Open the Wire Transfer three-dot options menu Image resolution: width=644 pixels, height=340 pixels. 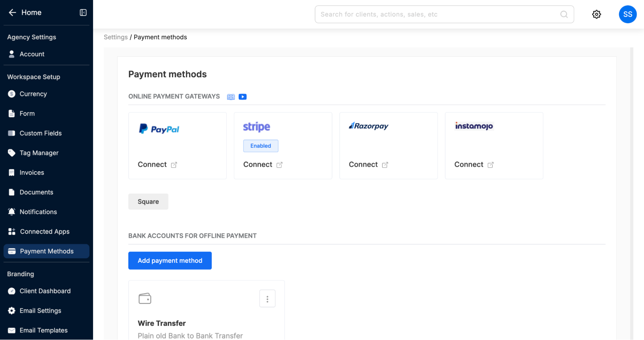pyautogui.click(x=267, y=299)
